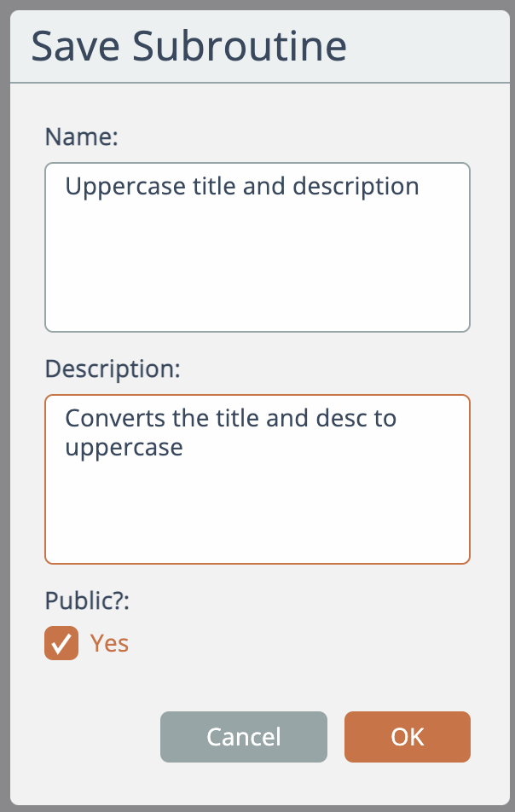Click the "Yes" label beside the checkbox
This screenshot has width=515, height=812.
pyautogui.click(x=109, y=643)
